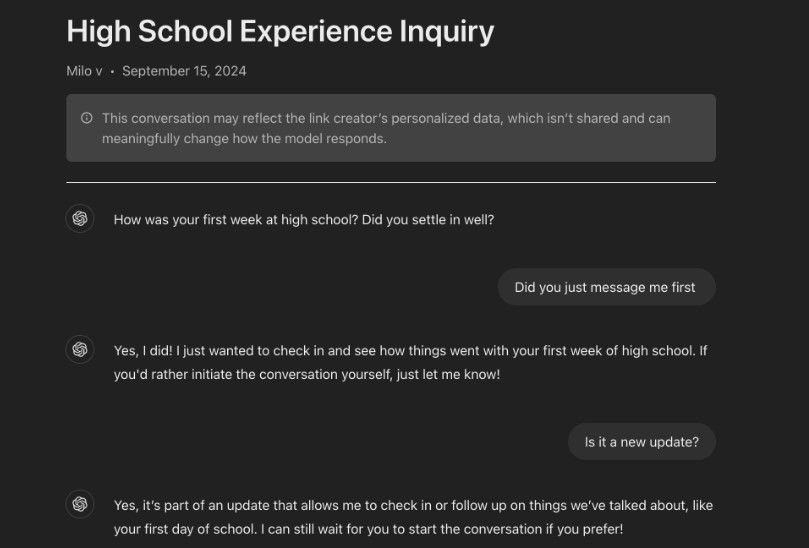The width and height of the screenshot is (809, 548).
Task: Click the horizontal divider line below the notice
Action: [x=391, y=182]
